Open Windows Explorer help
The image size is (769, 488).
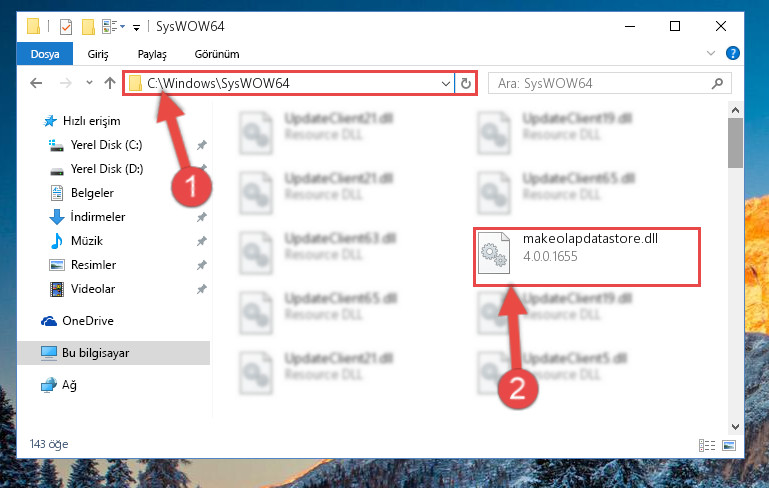(x=732, y=53)
